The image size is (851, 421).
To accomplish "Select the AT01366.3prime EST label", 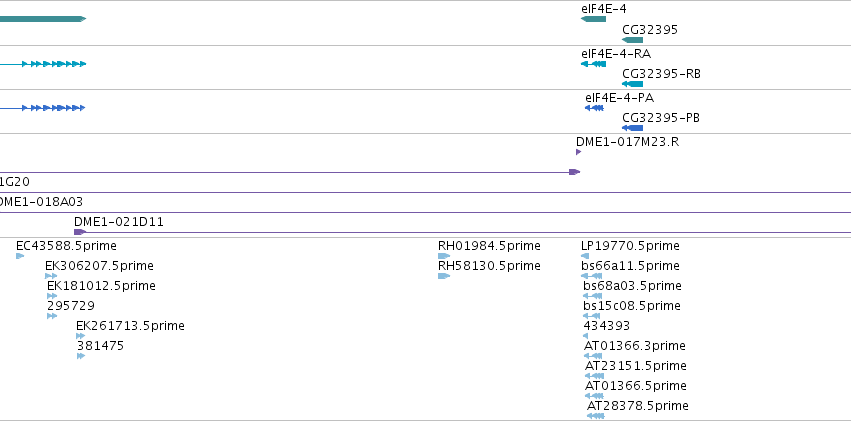I will coord(635,346).
